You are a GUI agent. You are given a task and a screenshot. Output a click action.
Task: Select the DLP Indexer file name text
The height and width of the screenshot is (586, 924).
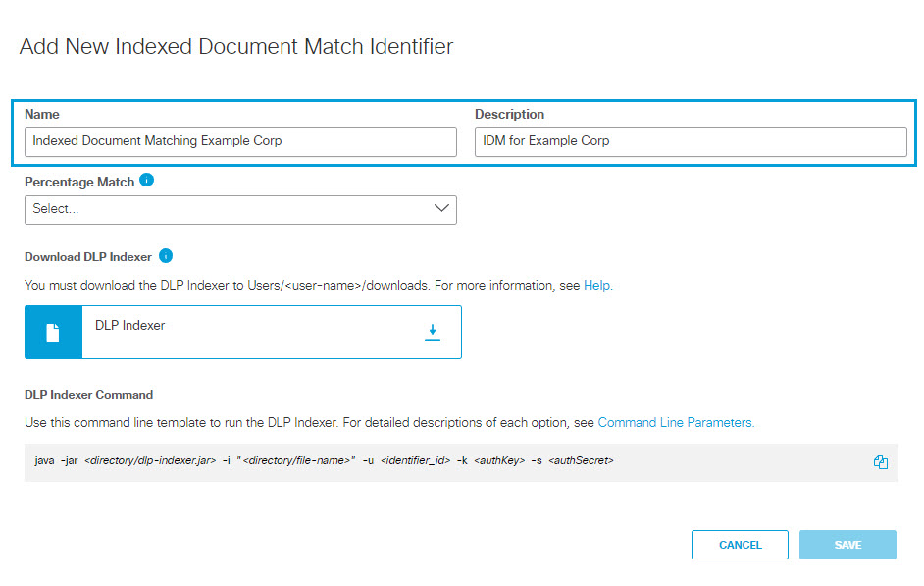pos(130,326)
